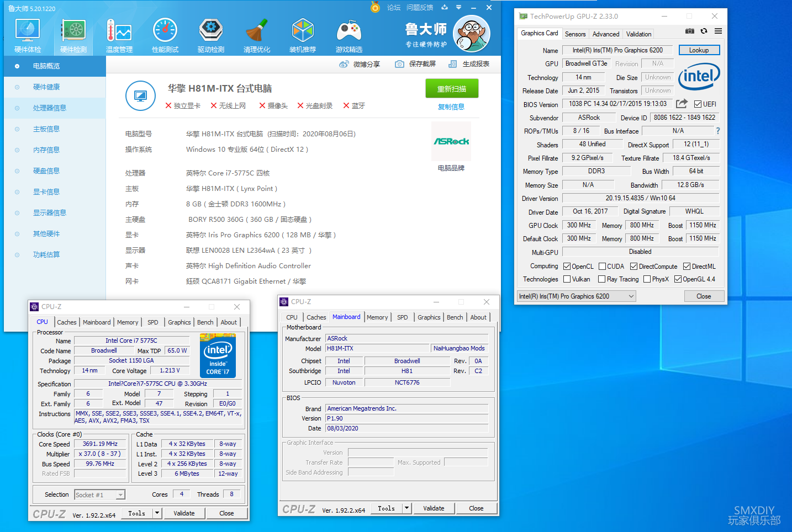Expand Tools dropdown arrow in left CPU-Z window
The image size is (792, 532).
(x=157, y=513)
